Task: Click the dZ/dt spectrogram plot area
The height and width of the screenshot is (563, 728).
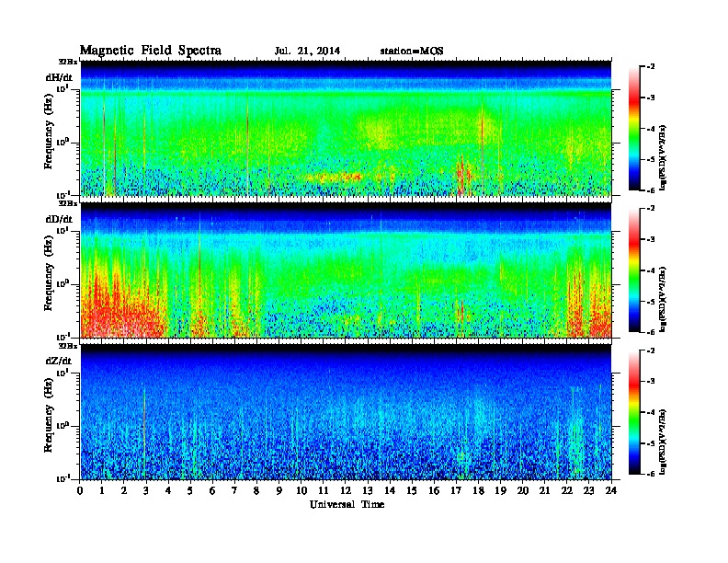Action: [x=346, y=412]
